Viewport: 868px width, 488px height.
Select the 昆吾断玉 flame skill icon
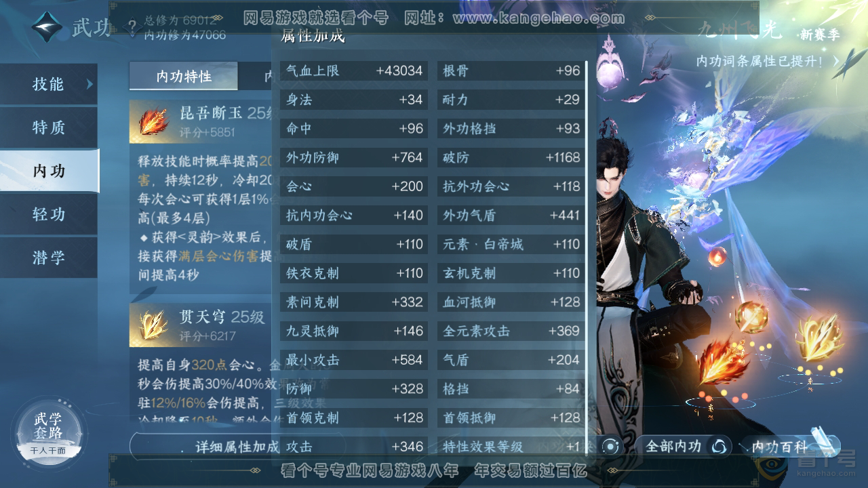(153, 122)
